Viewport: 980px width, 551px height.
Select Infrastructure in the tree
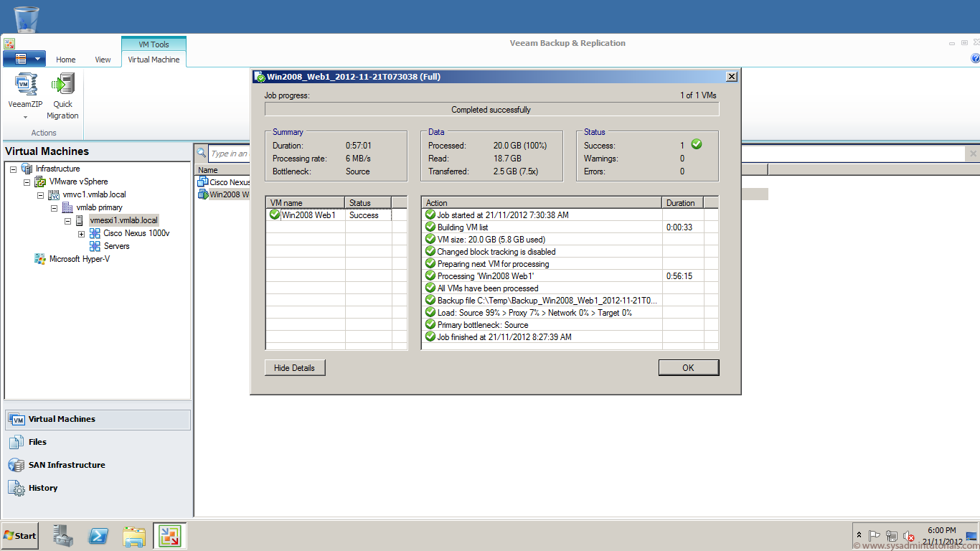(57, 169)
